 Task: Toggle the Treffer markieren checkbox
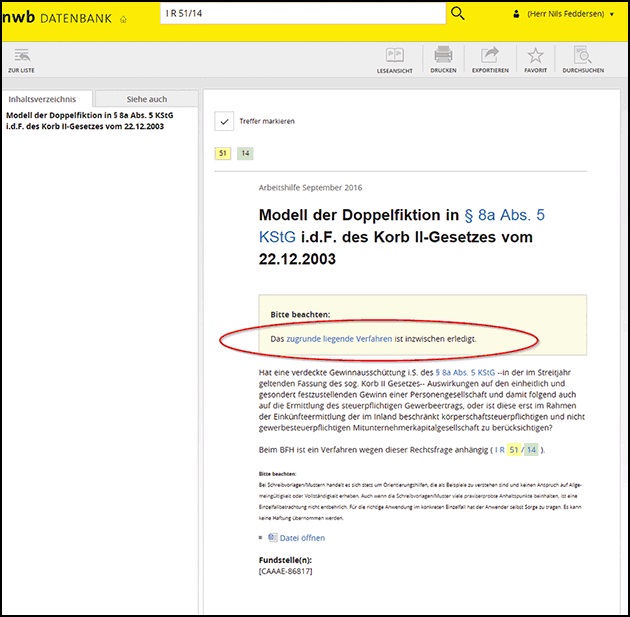224,121
